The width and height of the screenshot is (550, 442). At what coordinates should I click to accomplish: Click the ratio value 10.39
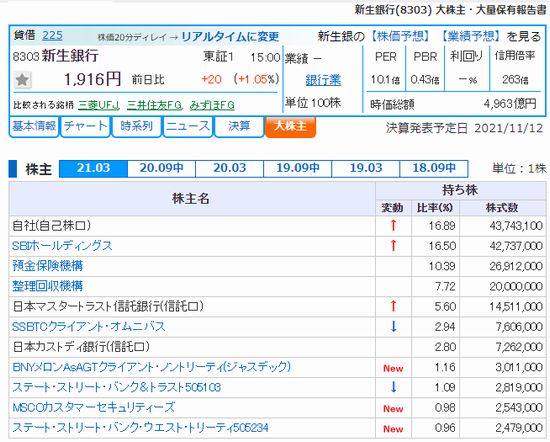click(442, 266)
